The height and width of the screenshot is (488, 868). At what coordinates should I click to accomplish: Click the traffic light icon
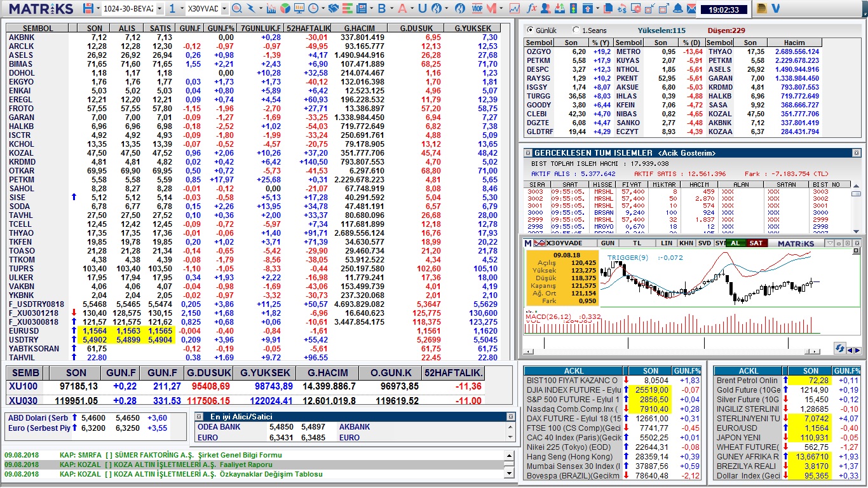coord(573,8)
